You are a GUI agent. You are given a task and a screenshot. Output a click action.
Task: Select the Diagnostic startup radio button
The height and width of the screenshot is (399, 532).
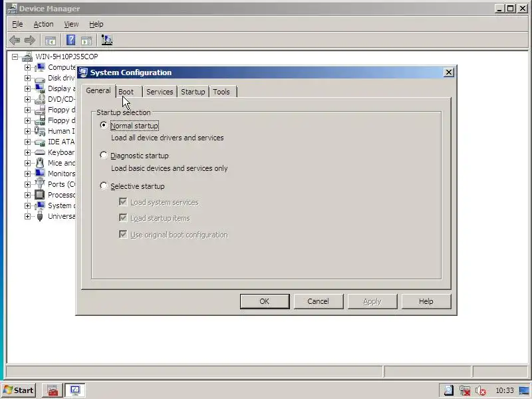104,156
